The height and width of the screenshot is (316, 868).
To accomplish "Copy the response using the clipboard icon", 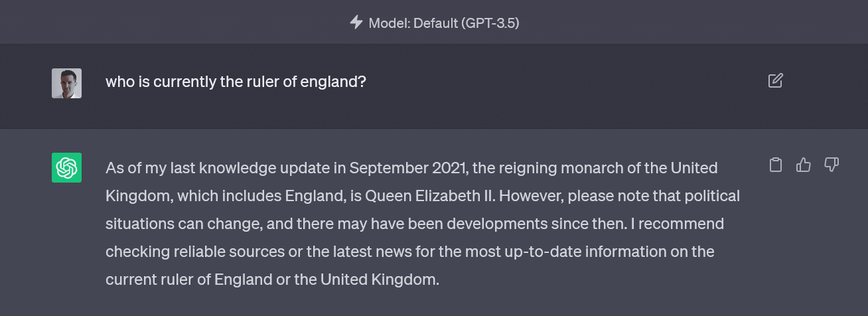I will (775, 165).
